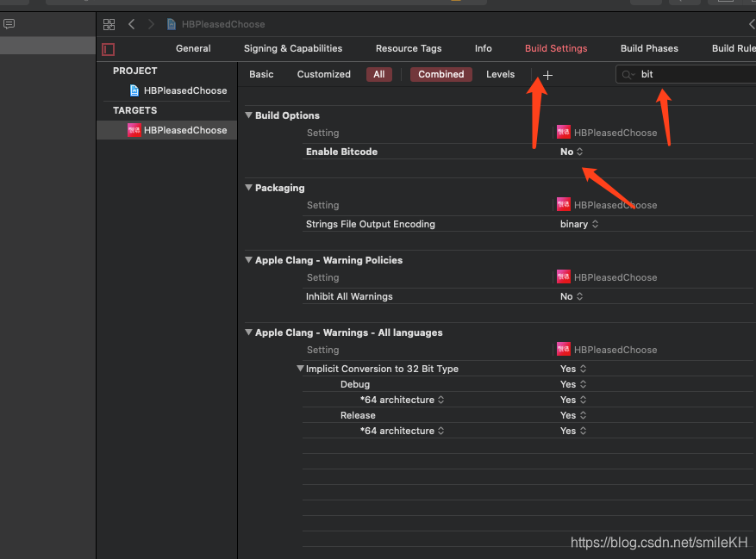Click HBPleasedChoose in the jump bar path
This screenshot has width=756, height=559.
pyautogui.click(x=223, y=24)
